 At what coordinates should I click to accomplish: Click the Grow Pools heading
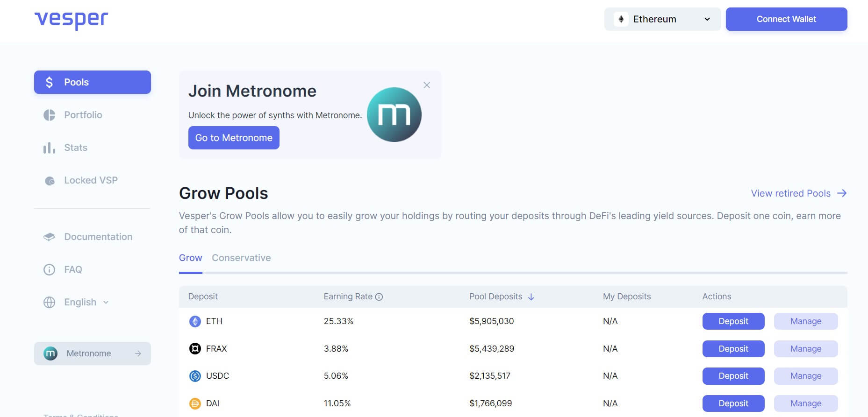[x=223, y=193]
